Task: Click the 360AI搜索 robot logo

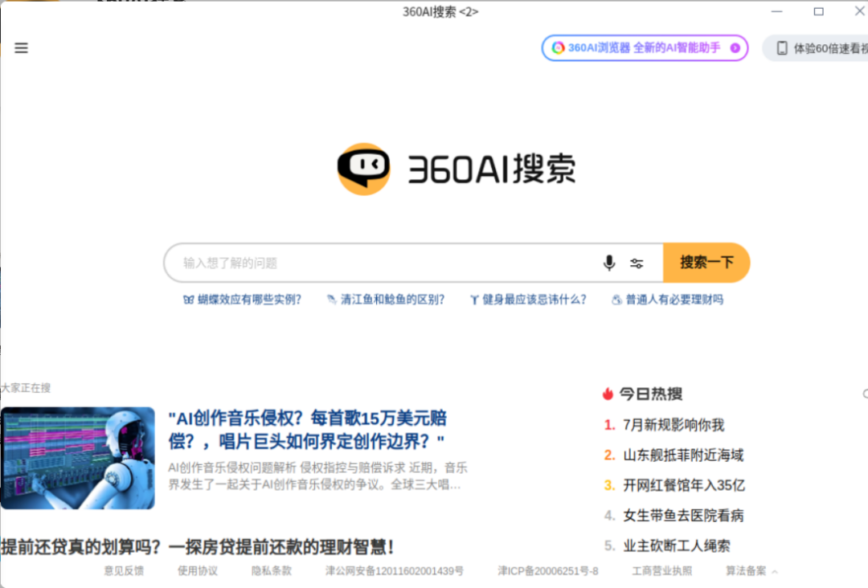Action: [x=364, y=169]
